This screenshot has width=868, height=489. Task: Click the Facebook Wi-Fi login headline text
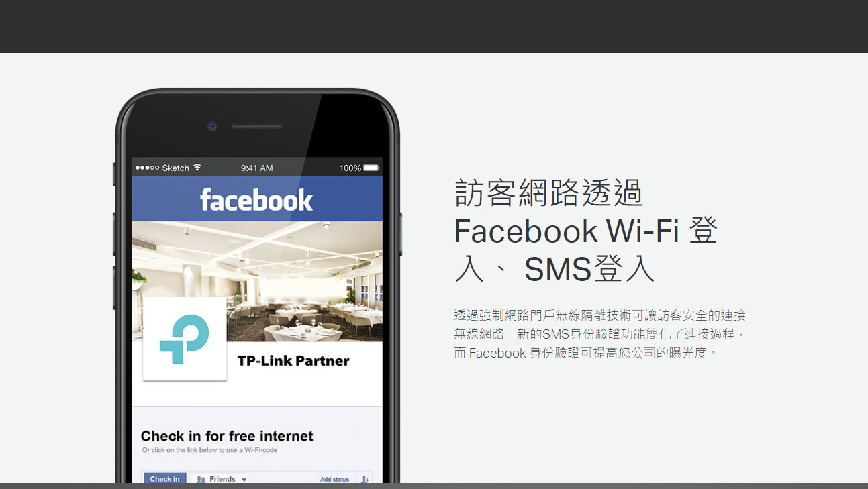(586, 231)
